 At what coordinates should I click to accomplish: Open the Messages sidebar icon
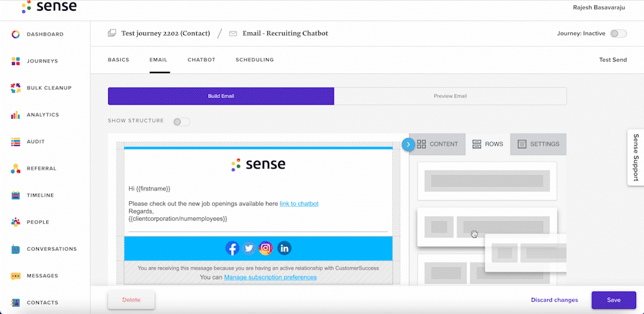(x=15, y=276)
